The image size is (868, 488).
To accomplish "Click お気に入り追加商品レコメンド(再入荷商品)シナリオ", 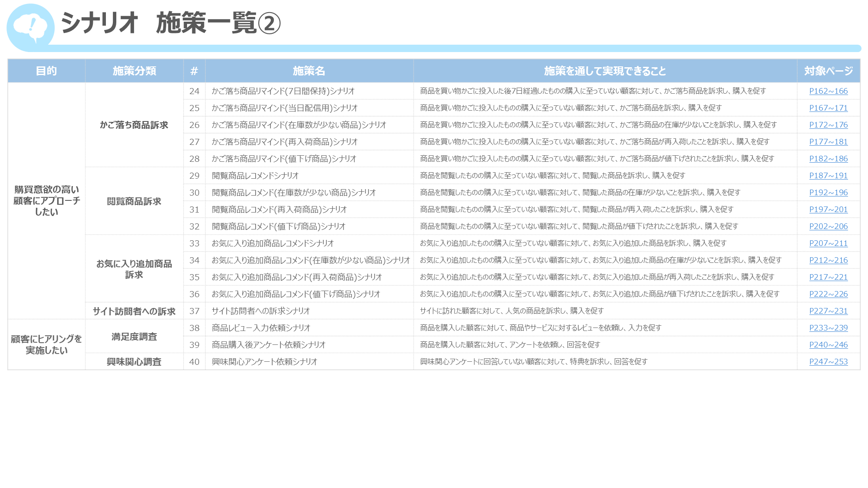I will [297, 277].
